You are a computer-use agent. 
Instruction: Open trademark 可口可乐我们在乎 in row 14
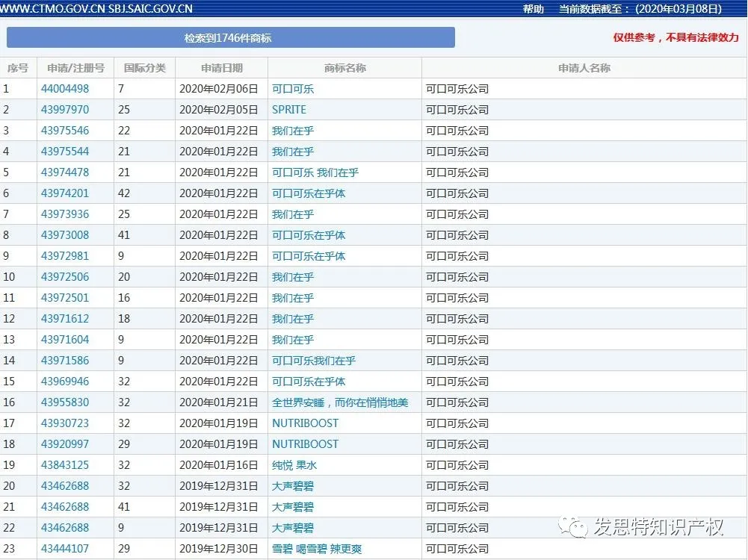[x=314, y=361]
